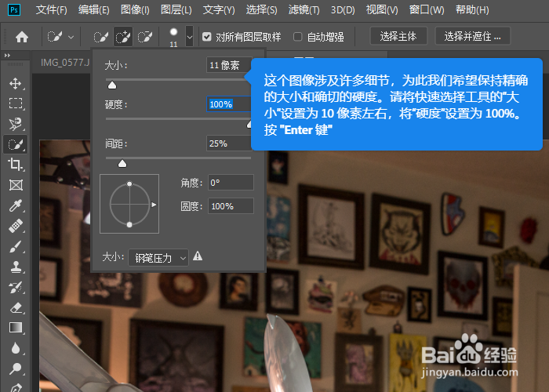Select the Clone Stamp tool

click(x=16, y=267)
